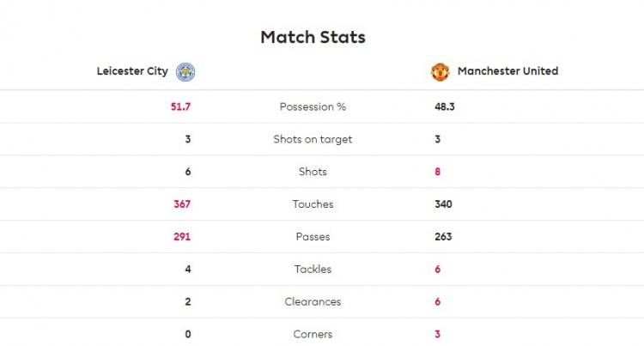Click the Match Stats heading
The height and width of the screenshot is (346, 644).
(x=313, y=37)
